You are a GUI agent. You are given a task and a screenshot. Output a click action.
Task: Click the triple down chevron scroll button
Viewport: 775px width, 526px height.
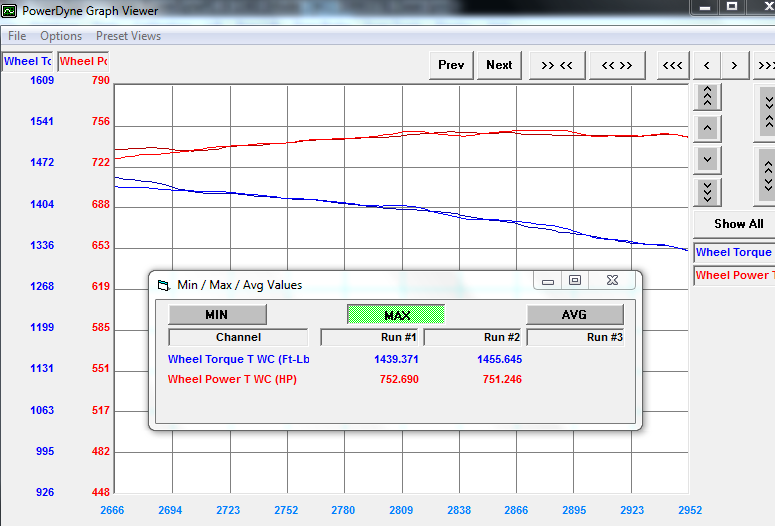(707, 190)
